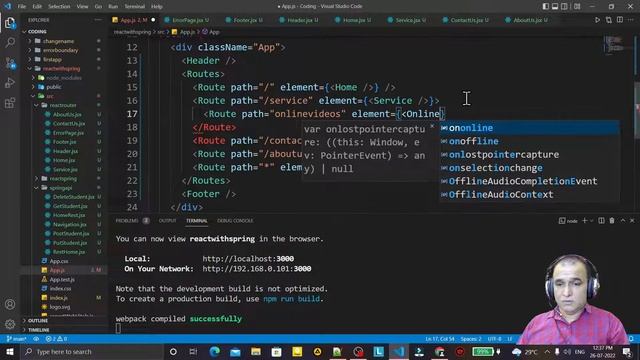Split the editor right
The image size is (640, 360).
click(x=620, y=20)
